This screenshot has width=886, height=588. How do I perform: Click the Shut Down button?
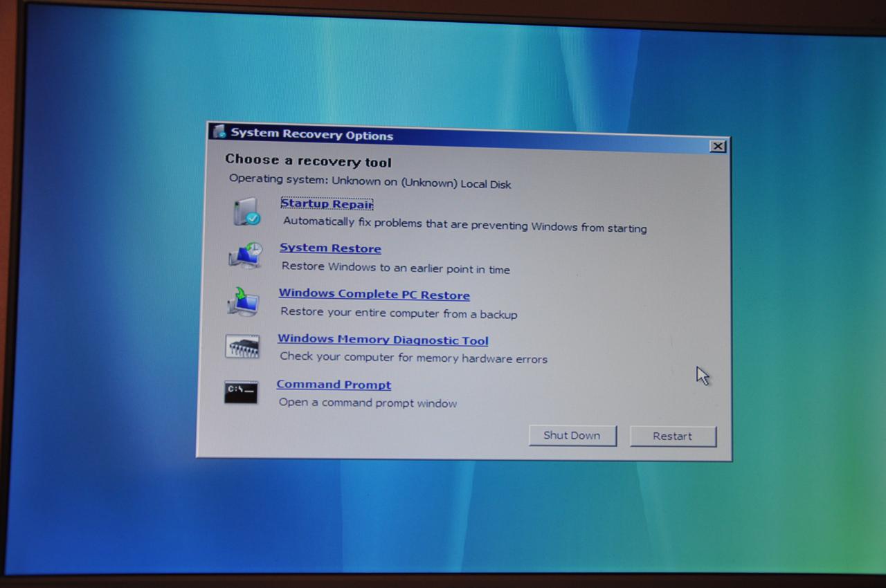(x=572, y=435)
